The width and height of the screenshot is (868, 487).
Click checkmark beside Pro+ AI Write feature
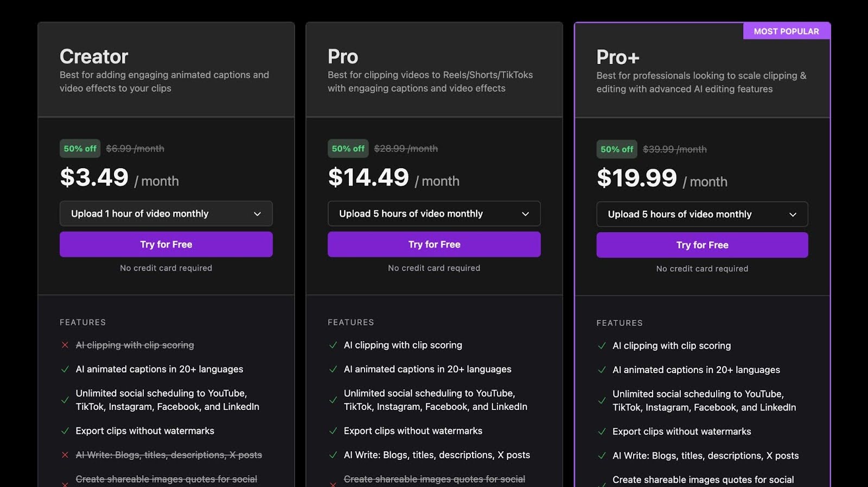tap(602, 456)
